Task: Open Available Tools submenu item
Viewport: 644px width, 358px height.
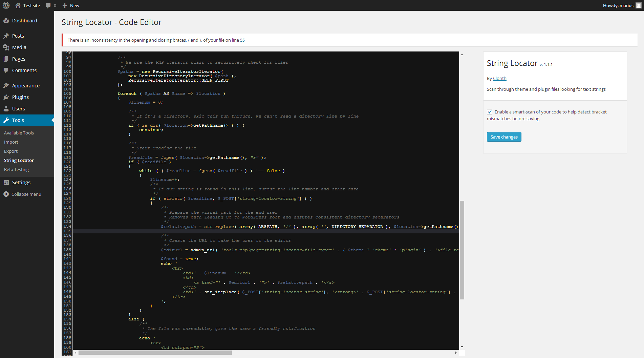Action: coord(19,133)
